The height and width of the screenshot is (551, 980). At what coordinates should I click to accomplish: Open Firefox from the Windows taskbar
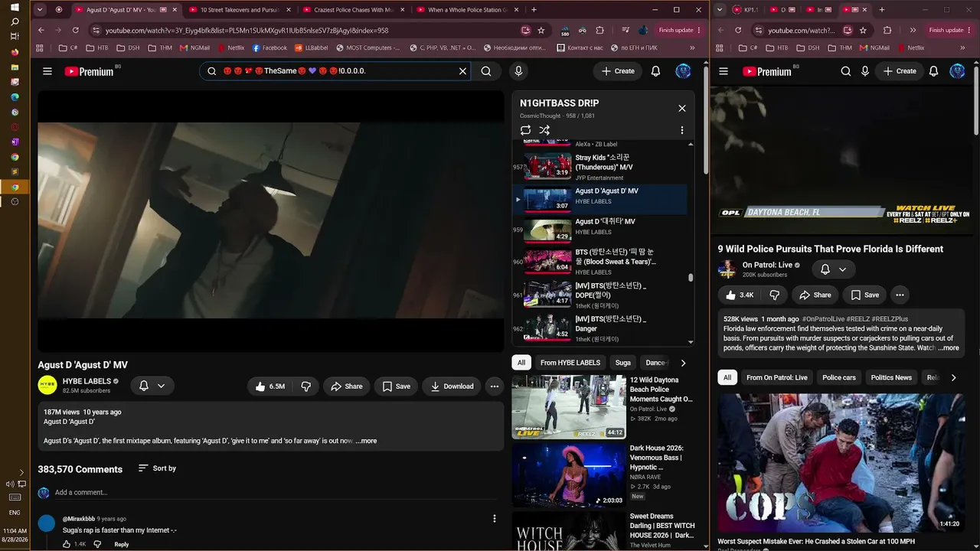click(15, 52)
